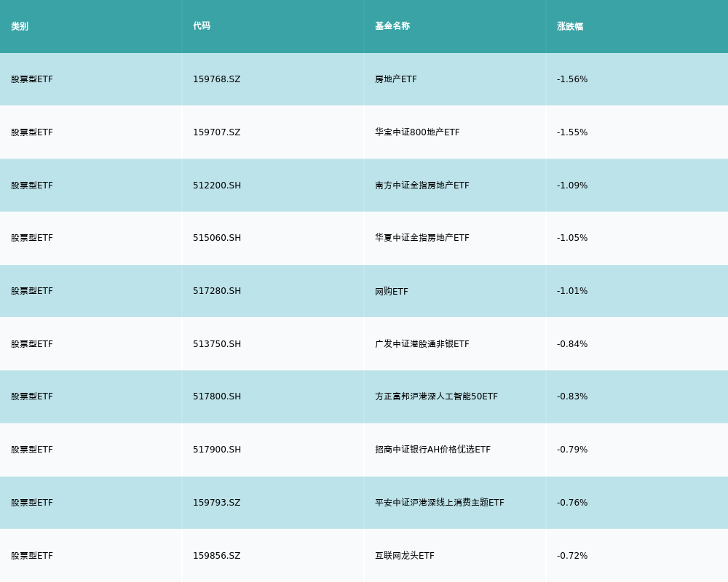Viewport: 728px width, 582px height.
Task: Click the 基金名称 column header
Action: point(392,26)
